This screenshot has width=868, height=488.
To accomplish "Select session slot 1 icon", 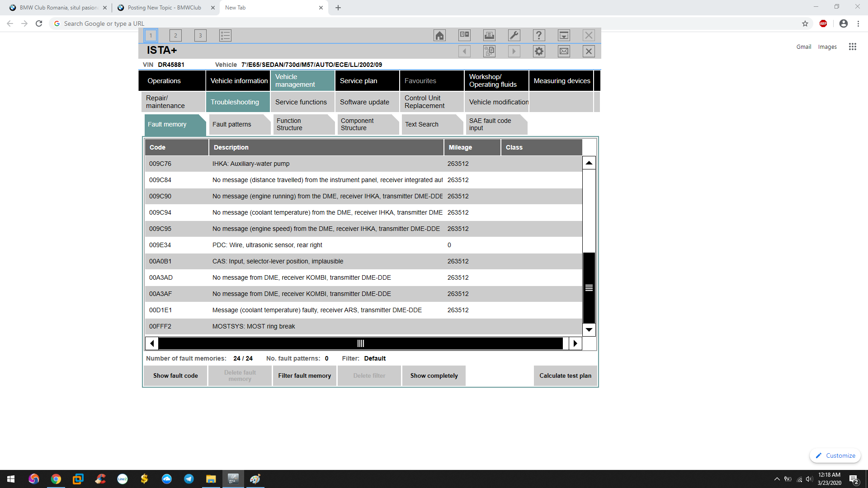I will tap(151, 35).
